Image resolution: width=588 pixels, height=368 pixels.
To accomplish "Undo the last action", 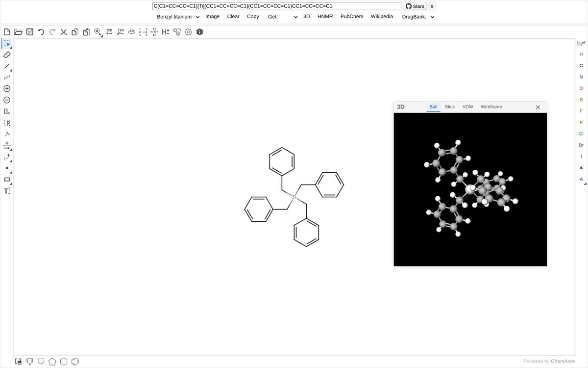I will click(41, 32).
